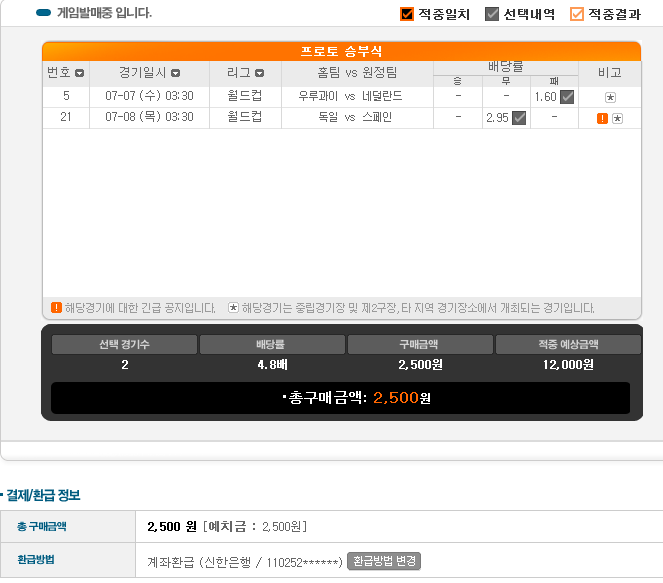
Task: Open the 경기일시 sort dropdown arrow
Action: tap(175, 73)
